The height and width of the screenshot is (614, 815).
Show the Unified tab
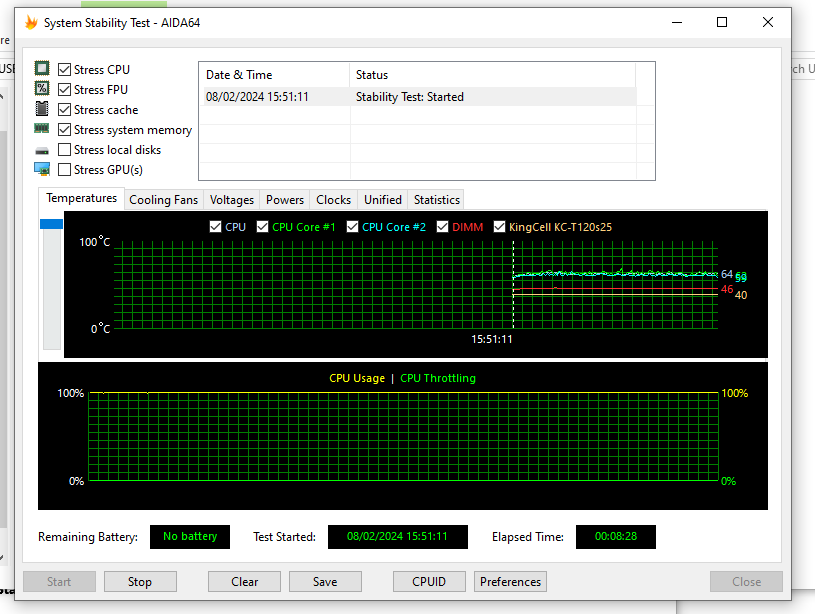pos(383,200)
